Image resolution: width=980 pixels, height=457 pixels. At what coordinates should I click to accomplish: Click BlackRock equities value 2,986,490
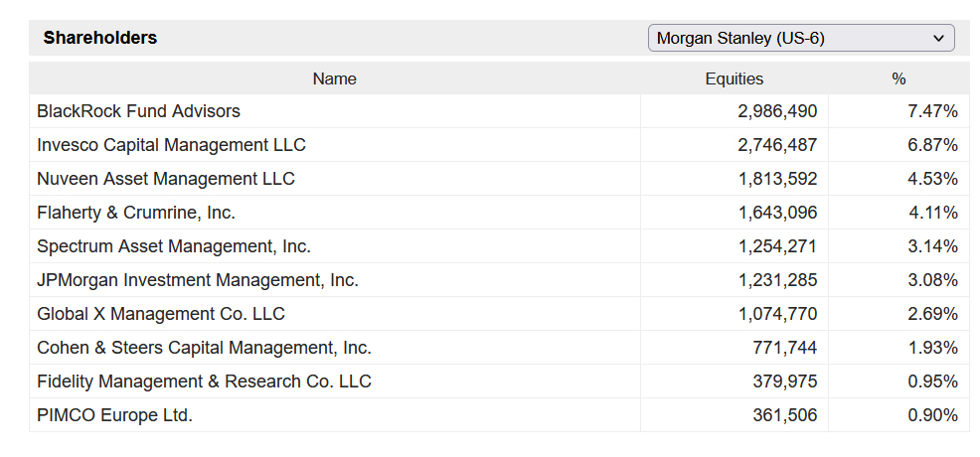tap(777, 111)
